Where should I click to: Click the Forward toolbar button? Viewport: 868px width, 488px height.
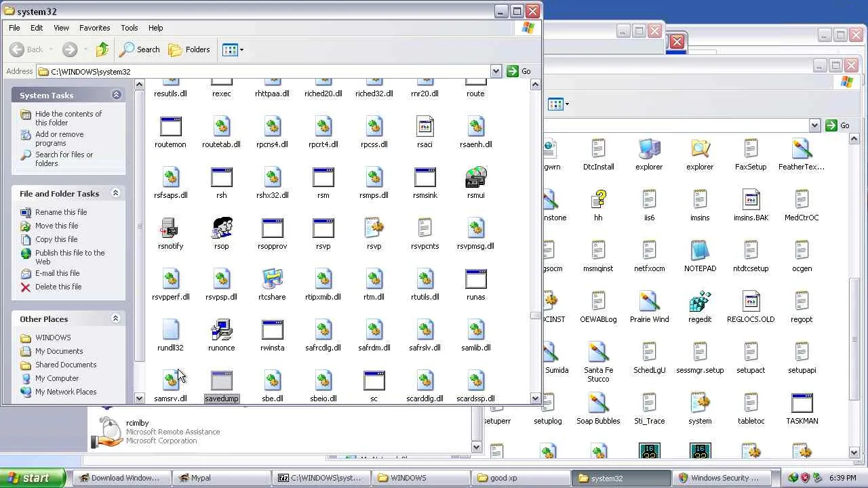click(70, 49)
